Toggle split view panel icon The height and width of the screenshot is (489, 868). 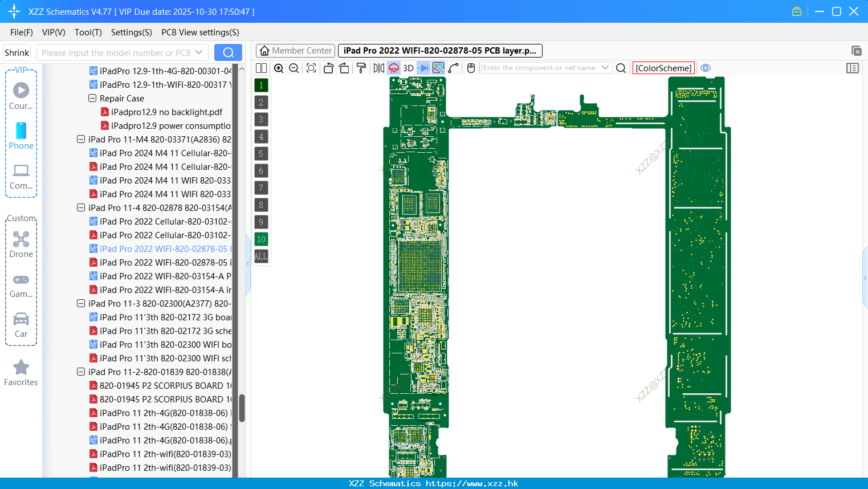261,68
